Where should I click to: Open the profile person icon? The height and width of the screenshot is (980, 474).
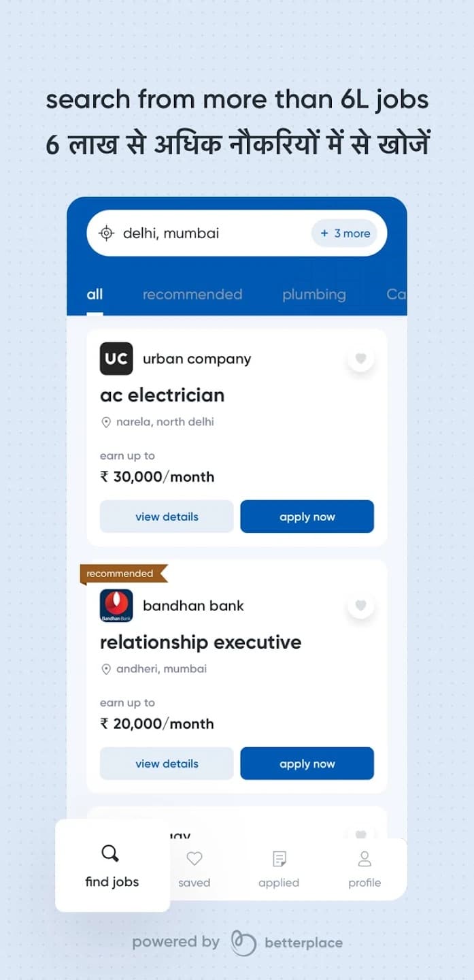click(365, 859)
